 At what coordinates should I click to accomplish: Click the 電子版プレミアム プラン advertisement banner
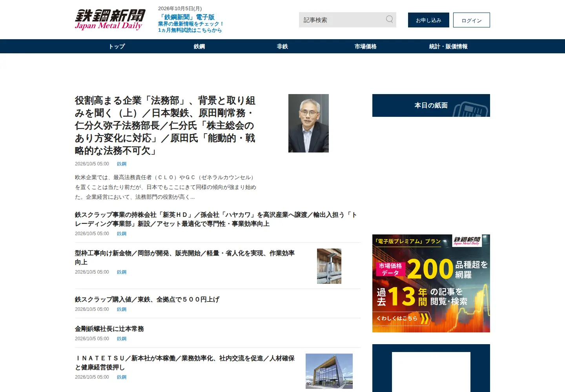[431, 283]
